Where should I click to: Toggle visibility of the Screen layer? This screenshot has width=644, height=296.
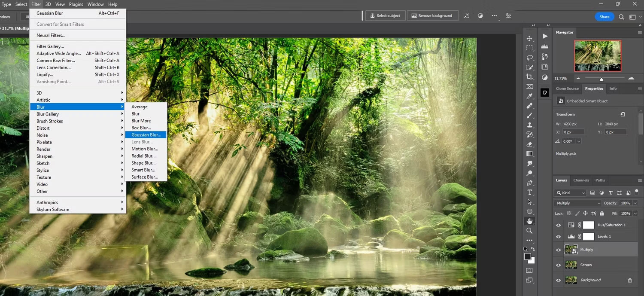pos(559,265)
